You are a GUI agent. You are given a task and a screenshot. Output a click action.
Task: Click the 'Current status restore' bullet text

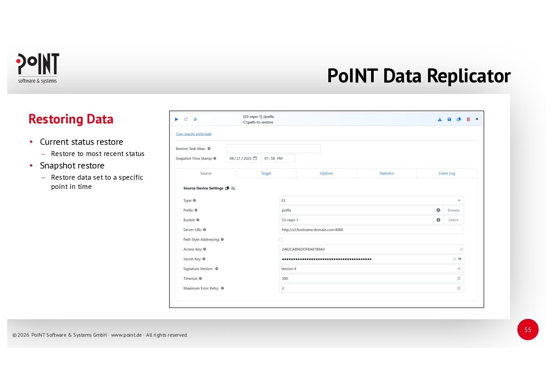(82, 142)
